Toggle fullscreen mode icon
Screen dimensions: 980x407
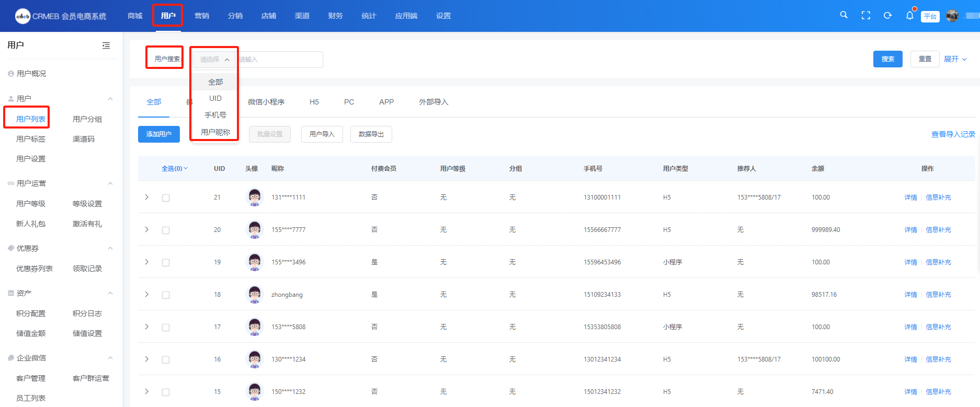pos(865,16)
